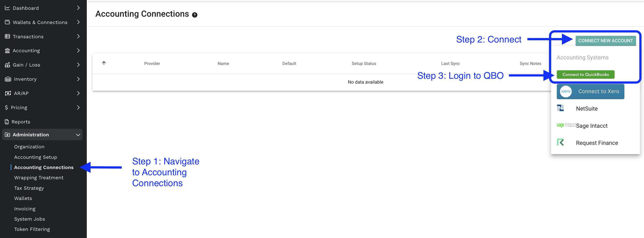Click CONNECT NEW ACCOUNT button

[x=606, y=41]
